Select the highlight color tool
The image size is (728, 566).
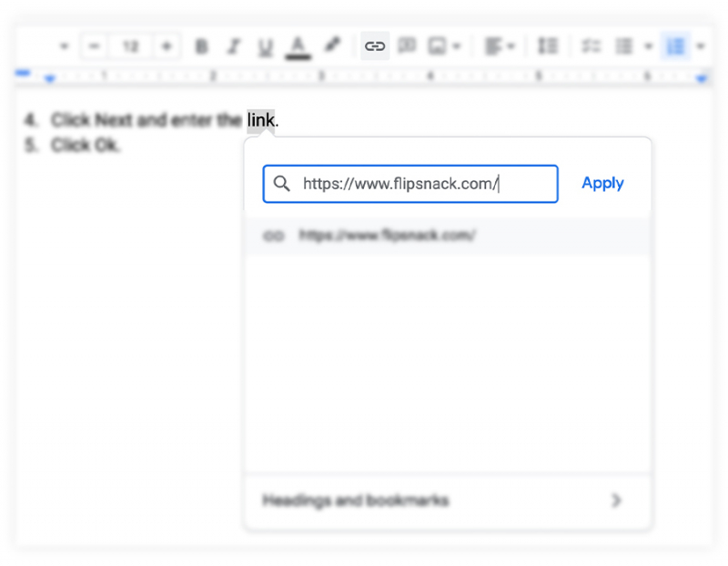pyautogui.click(x=331, y=46)
